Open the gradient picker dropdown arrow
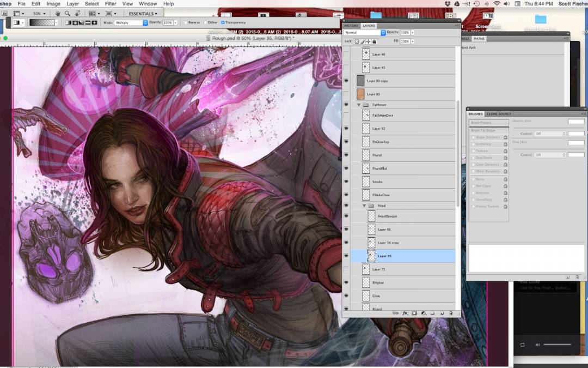The height and width of the screenshot is (368, 588). point(56,22)
